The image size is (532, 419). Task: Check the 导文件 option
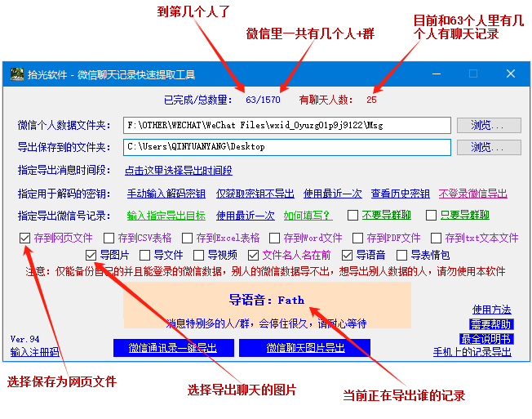[144, 255]
